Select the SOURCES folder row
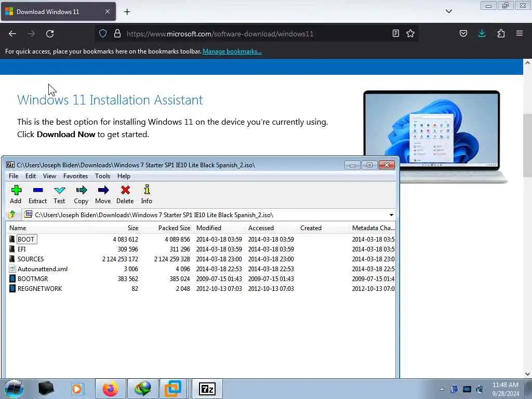The image size is (532, 399). [201, 259]
